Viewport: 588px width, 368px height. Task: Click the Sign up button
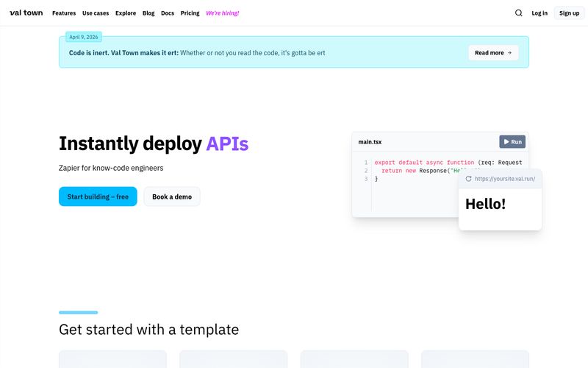(569, 13)
